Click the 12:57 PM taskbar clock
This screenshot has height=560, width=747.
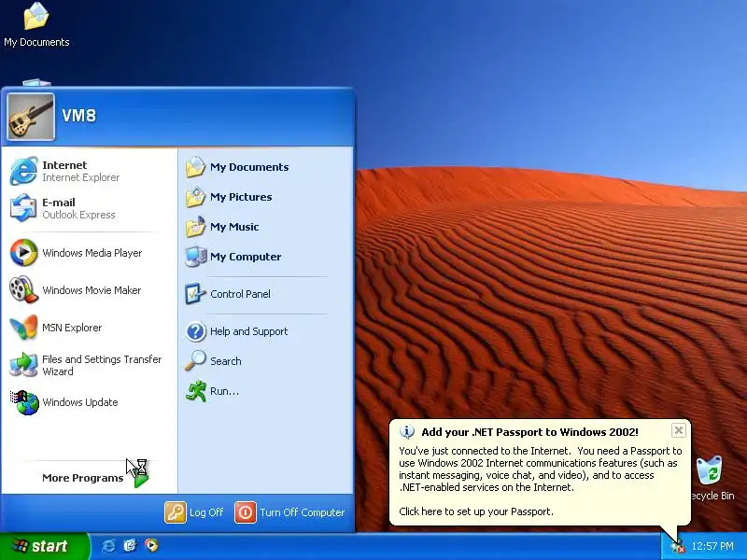pos(712,546)
